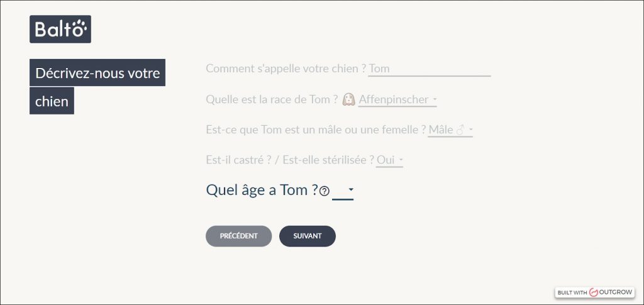Click the question mark help icon
The image size is (644, 305).
point(325,191)
